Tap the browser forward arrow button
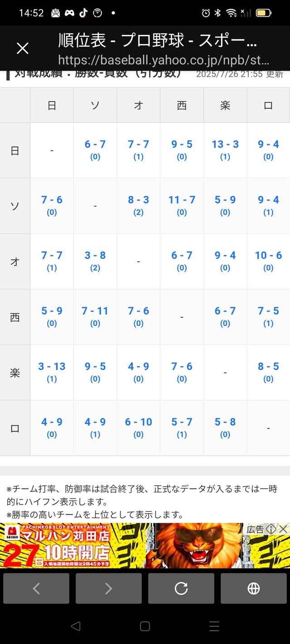 click(108, 588)
